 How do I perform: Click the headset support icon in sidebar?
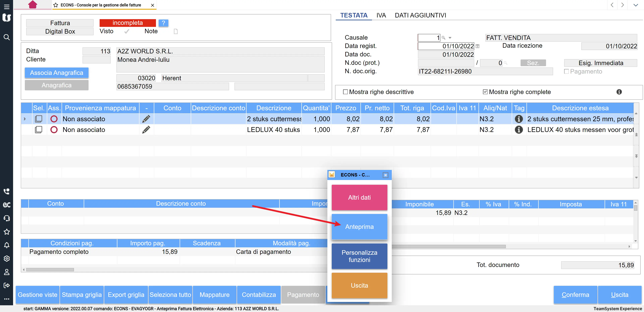point(7,218)
